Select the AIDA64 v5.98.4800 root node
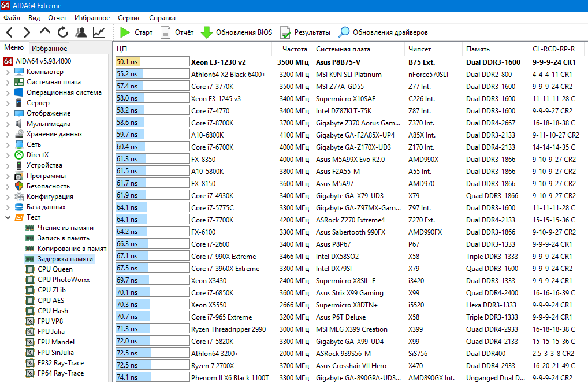588x382 pixels. [x=37, y=61]
